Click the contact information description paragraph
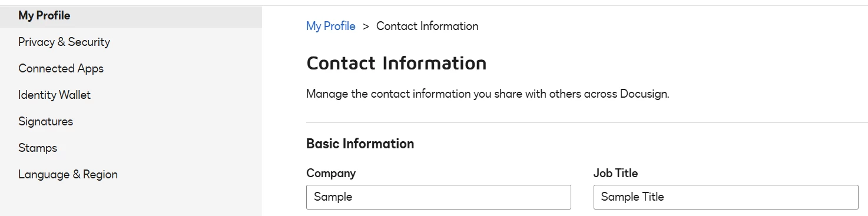868x216 pixels. [x=488, y=94]
